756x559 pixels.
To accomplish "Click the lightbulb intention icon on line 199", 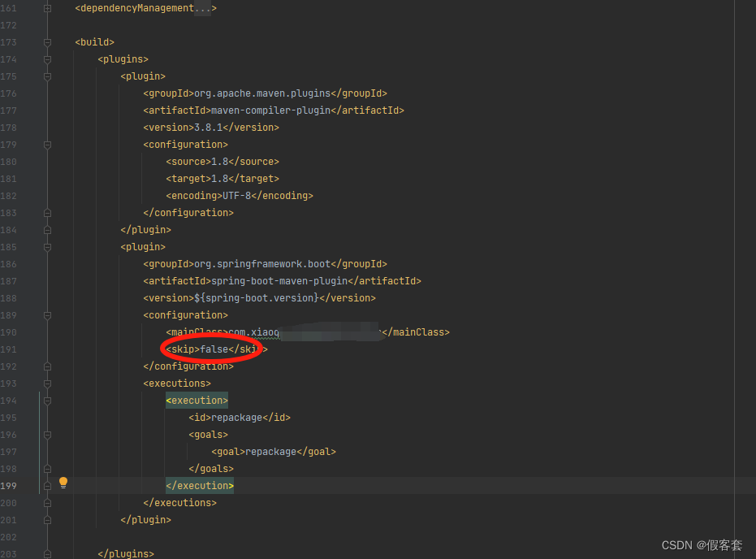I will coord(63,482).
